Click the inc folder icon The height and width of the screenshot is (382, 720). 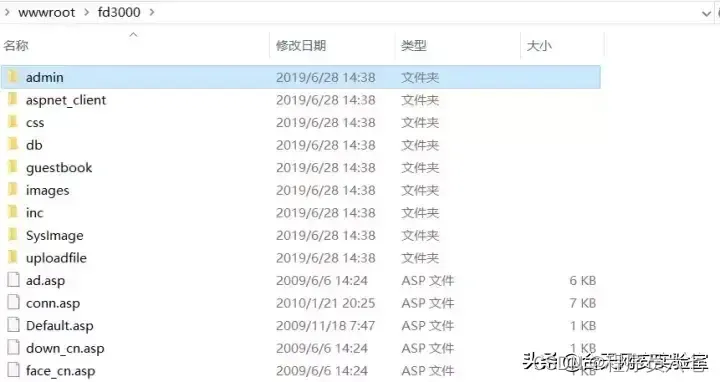[x=13, y=212]
